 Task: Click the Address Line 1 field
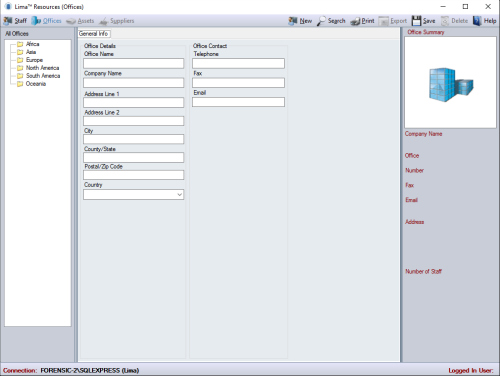tap(133, 103)
